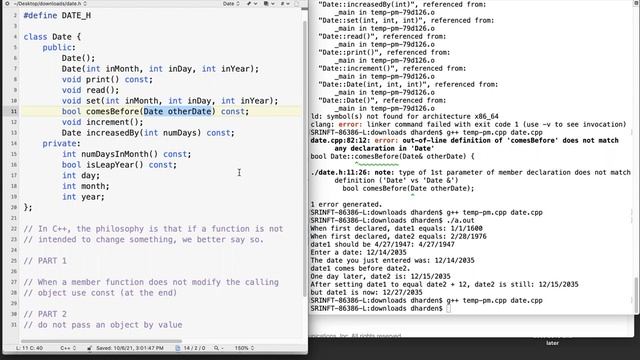This screenshot has height=360, width=640.
Task: Click the '// do not pass an object by value' comment
Action: click(x=103, y=324)
